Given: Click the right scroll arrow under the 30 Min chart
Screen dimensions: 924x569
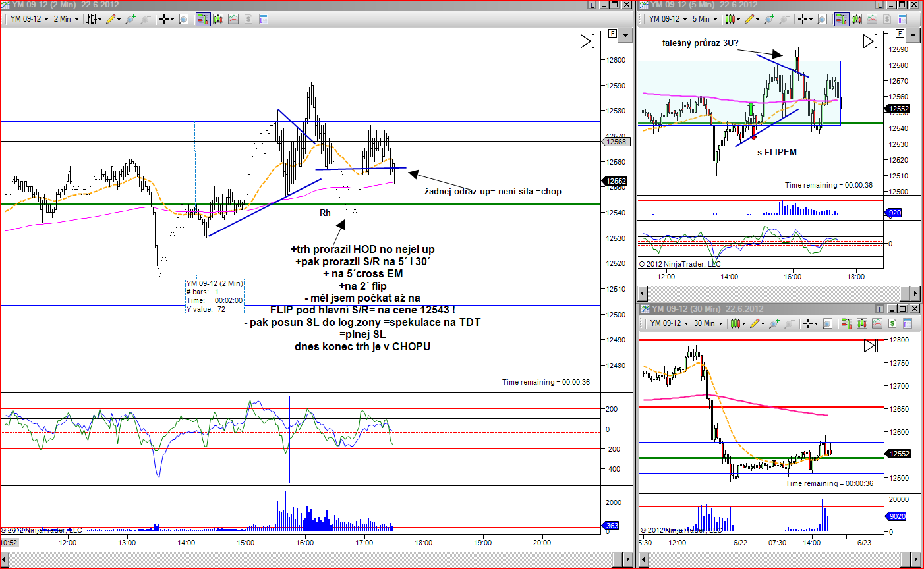Looking at the screenshot, I should [915, 559].
